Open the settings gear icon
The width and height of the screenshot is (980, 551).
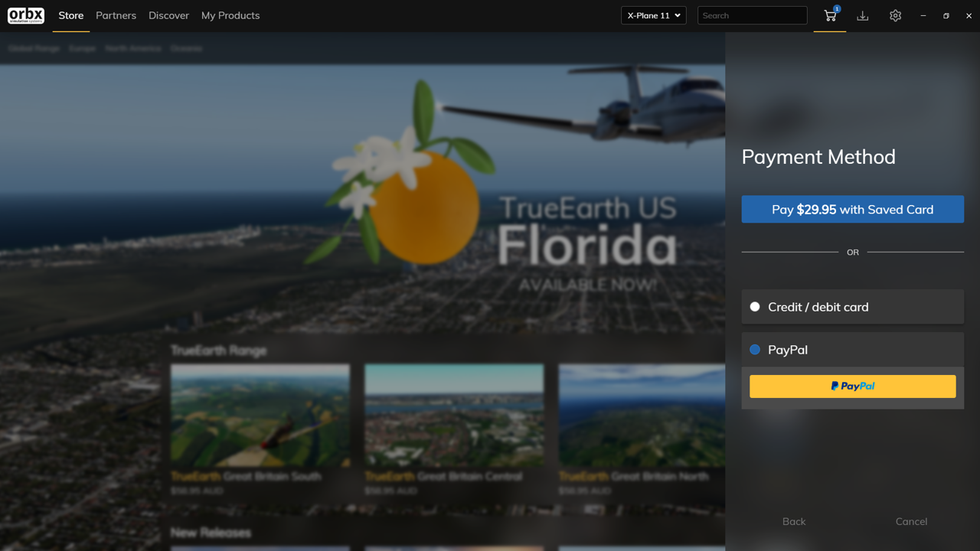pyautogui.click(x=895, y=15)
